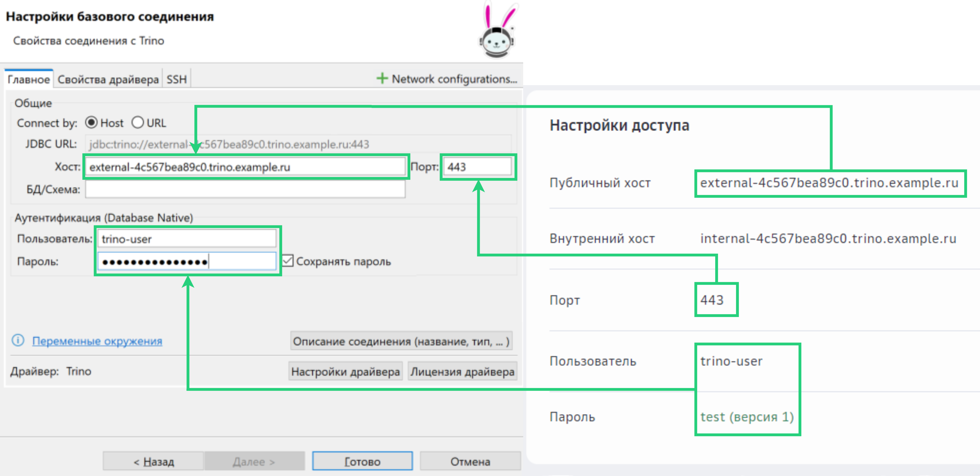Click the Отмена button
The image size is (980, 476).
click(x=470, y=461)
